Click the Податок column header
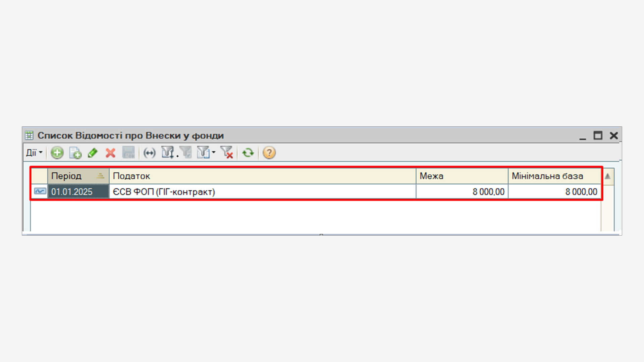 (x=263, y=176)
